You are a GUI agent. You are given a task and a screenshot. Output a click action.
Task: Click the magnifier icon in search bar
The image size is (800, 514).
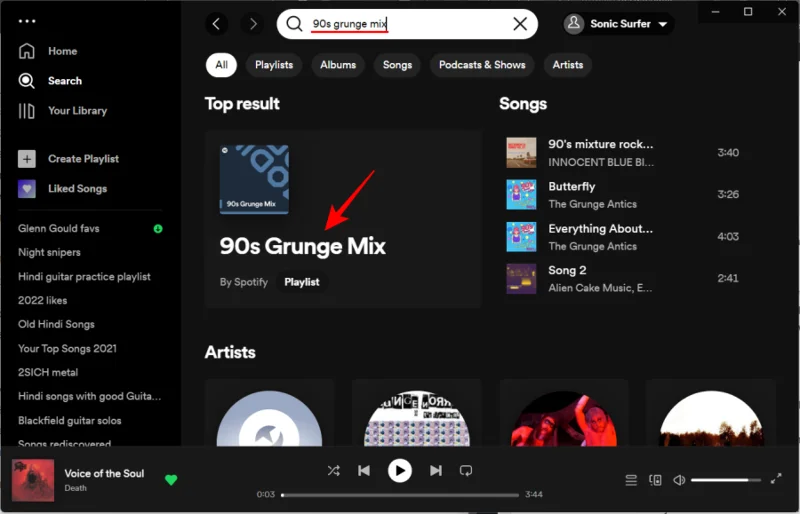click(294, 23)
